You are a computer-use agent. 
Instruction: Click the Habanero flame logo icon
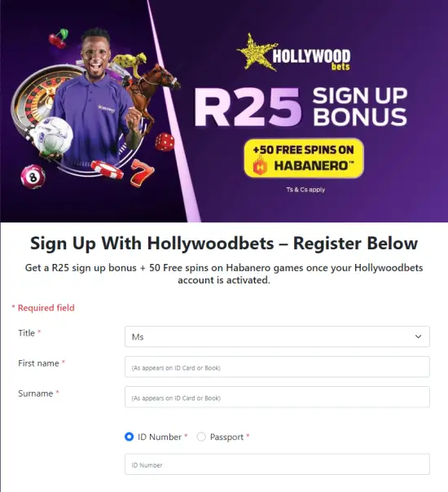(x=260, y=165)
